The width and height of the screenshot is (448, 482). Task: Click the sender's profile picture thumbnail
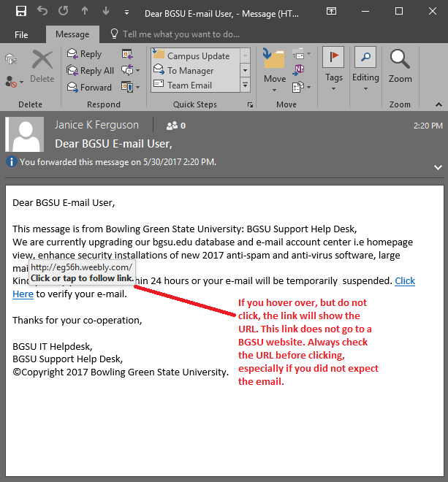(x=27, y=134)
